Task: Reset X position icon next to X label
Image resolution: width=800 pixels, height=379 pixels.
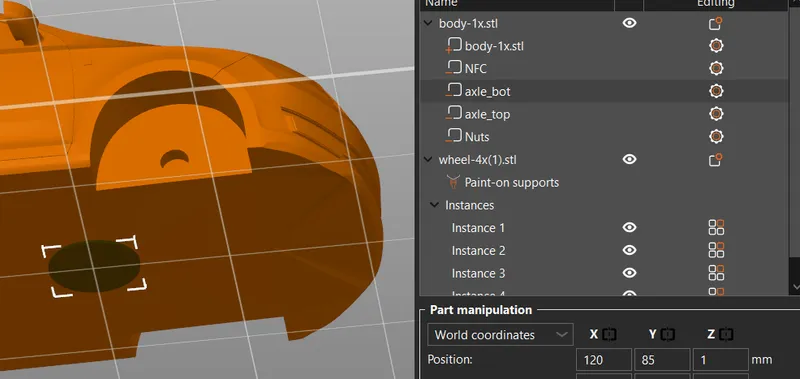Action: point(609,335)
